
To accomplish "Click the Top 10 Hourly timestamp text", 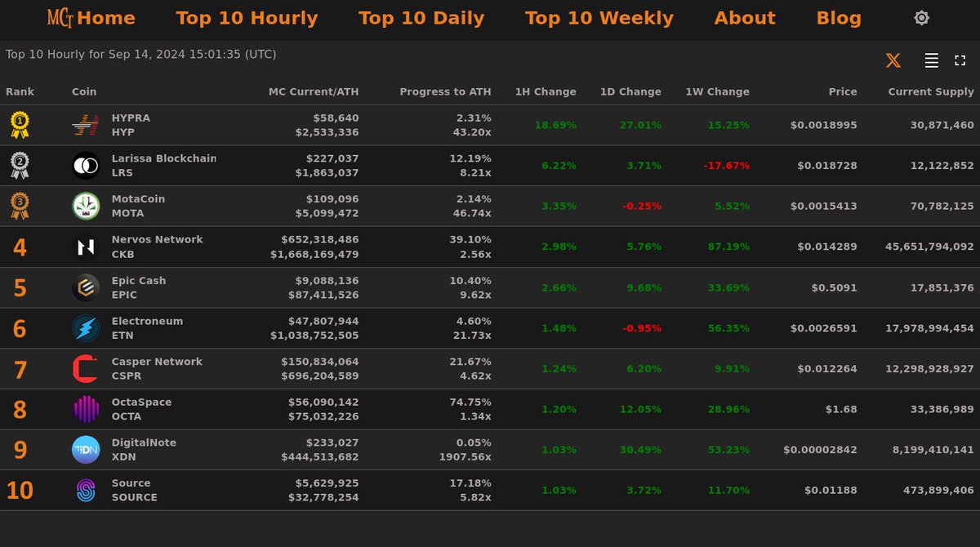I will (x=141, y=55).
